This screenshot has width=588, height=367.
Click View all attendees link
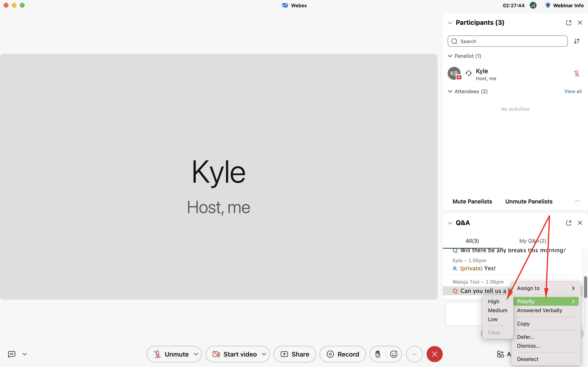tap(573, 91)
